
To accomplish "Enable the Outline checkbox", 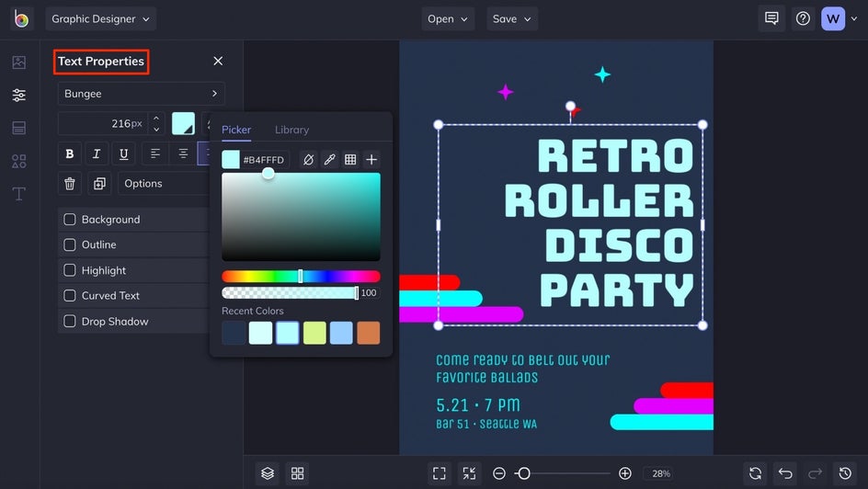I will 70,245.
